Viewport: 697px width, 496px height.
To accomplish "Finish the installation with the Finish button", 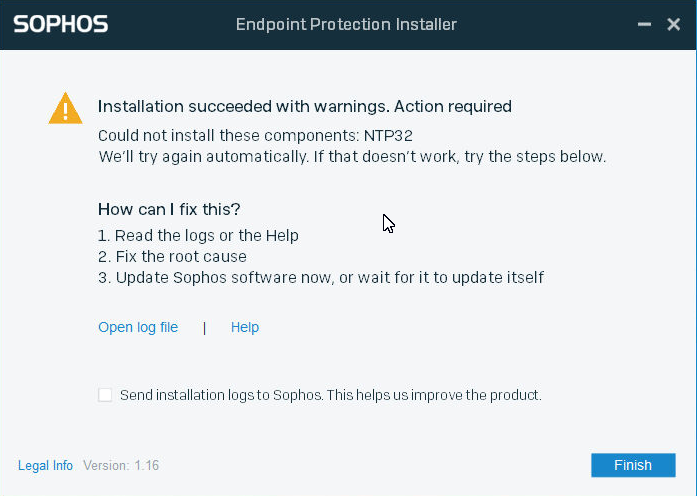I will pyautogui.click(x=633, y=465).
